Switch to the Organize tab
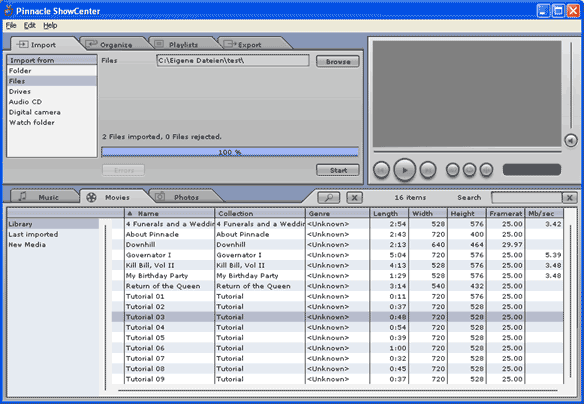The image size is (584, 404). coord(115,45)
